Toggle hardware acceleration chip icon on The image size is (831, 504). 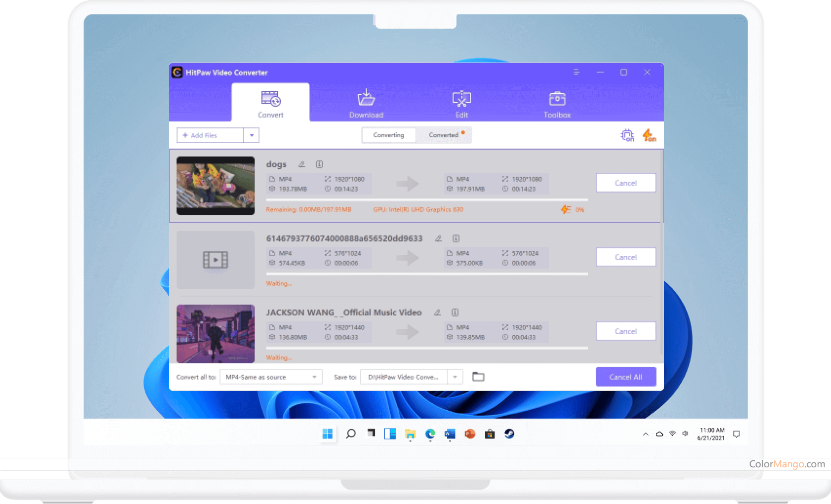pyautogui.click(x=628, y=135)
